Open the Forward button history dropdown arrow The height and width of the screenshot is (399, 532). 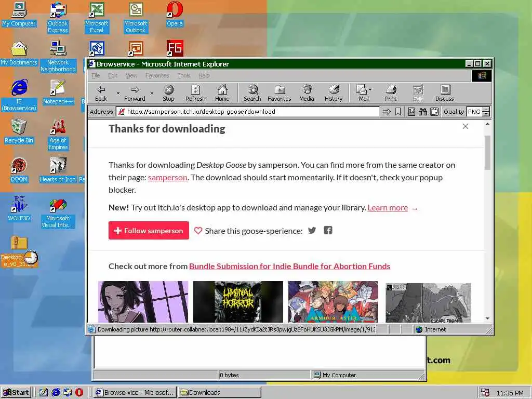click(x=152, y=93)
